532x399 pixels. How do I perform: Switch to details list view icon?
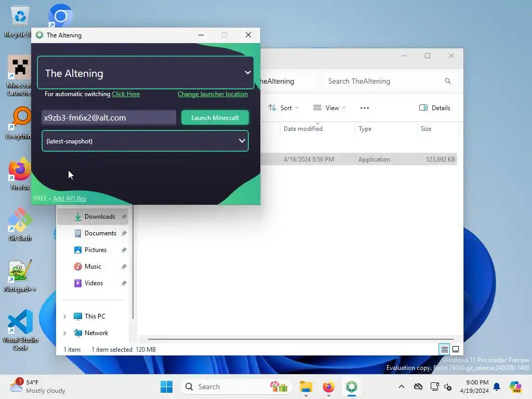pyautogui.click(x=445, y=349)
